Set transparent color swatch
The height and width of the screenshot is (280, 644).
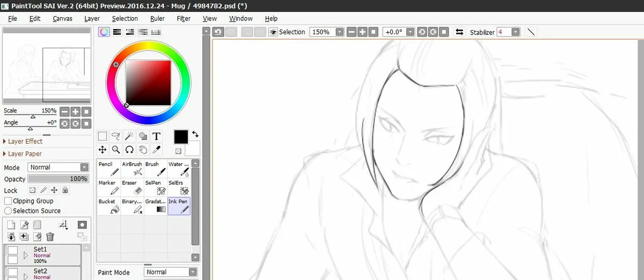[x=178, y=151]
